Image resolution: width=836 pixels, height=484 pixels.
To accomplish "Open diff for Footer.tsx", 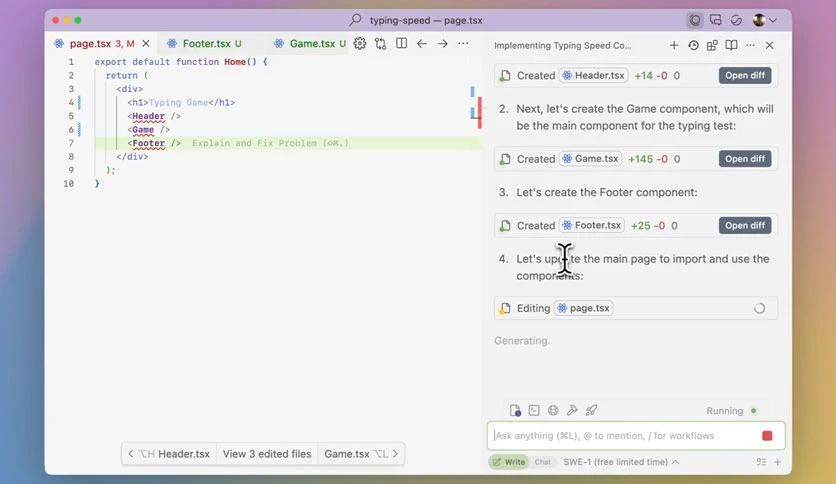I will (745, 225).
